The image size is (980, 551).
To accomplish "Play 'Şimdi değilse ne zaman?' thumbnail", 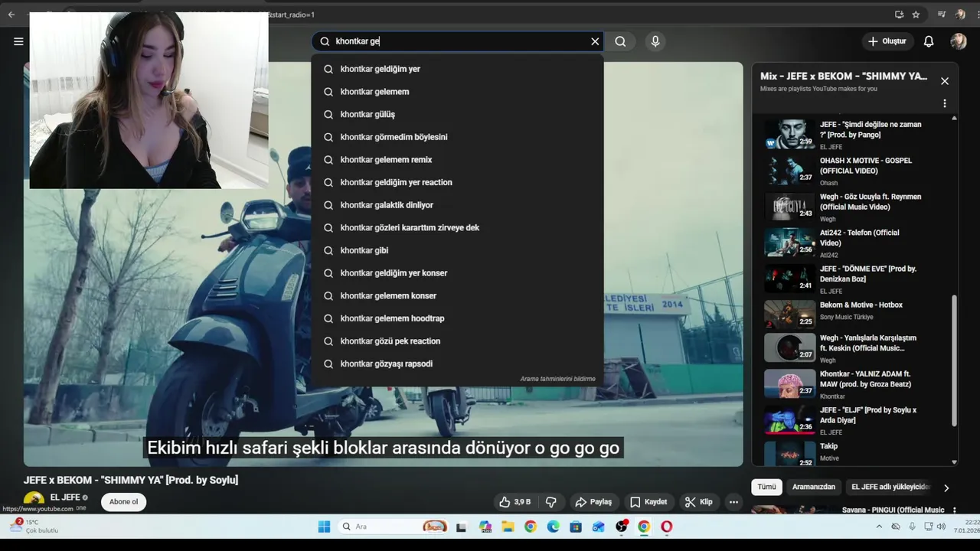I will point(789,134).
